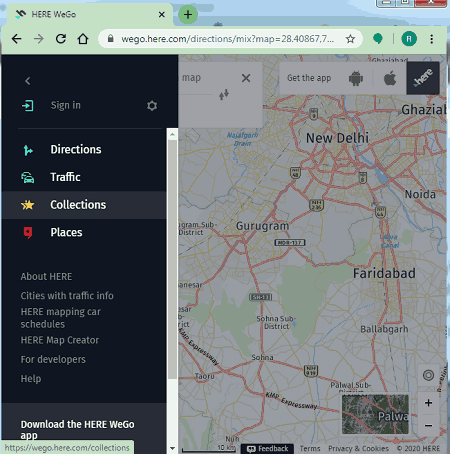This screenshot has height=454, width=450.
Task: Click the green extension icon
Action: 377,39
